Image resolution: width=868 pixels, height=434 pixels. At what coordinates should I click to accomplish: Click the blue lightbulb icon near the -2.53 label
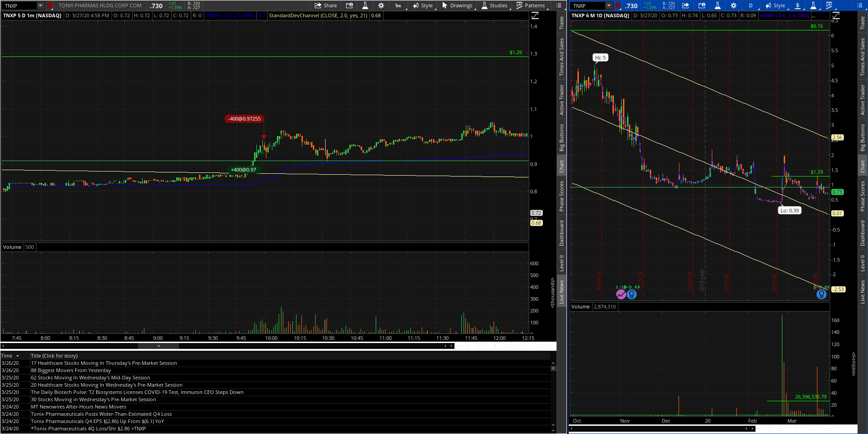[x=822, y=294]
